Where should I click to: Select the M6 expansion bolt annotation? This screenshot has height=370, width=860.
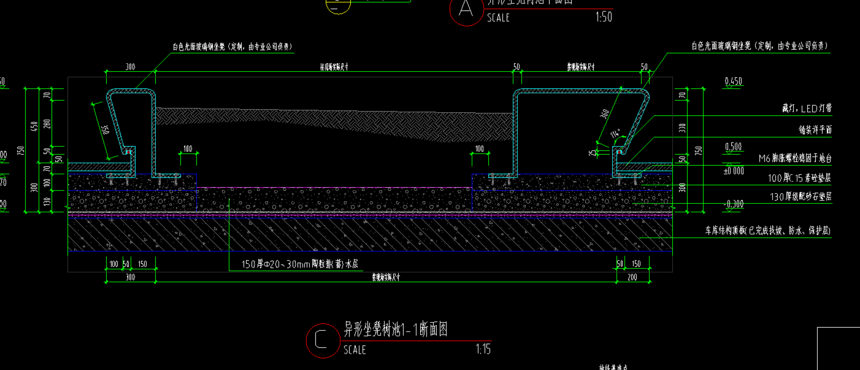pyautogui.click(x=795, y=158)
